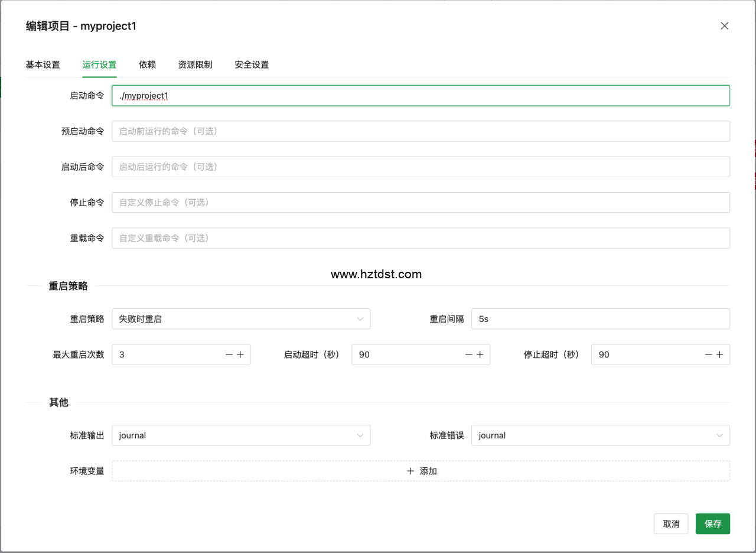Click the 取消 button

tap(671, 523)
